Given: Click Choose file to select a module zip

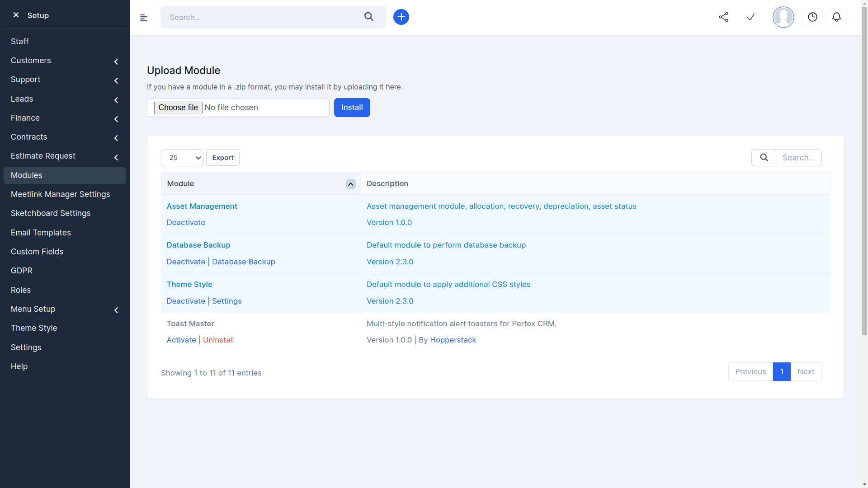Looking at the screenshot, I should 178,108.
